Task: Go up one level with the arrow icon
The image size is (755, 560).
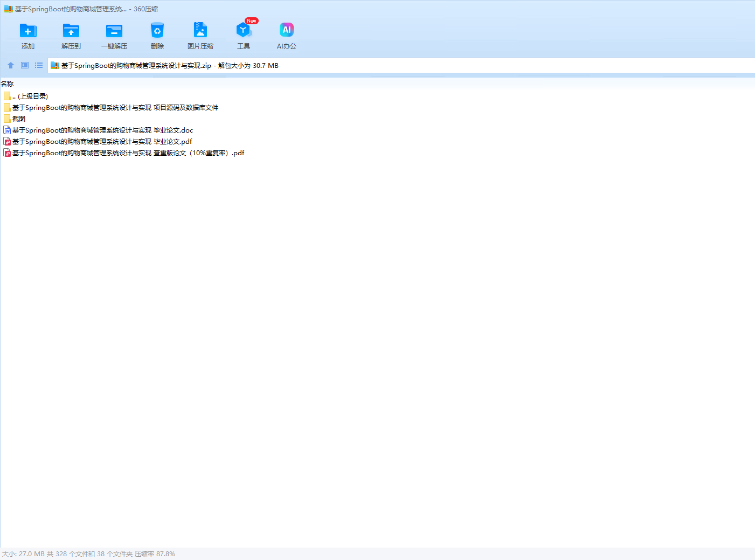Action: [11, 65]
